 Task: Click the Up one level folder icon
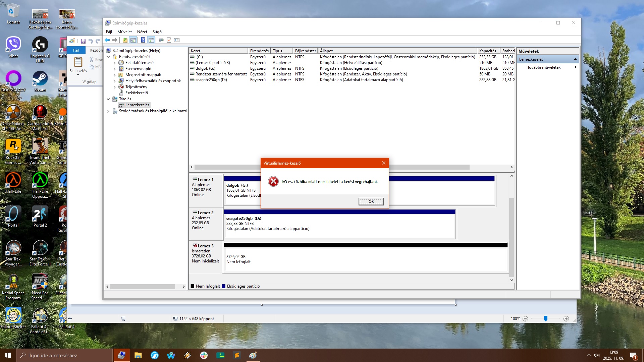tap(125, 40)
